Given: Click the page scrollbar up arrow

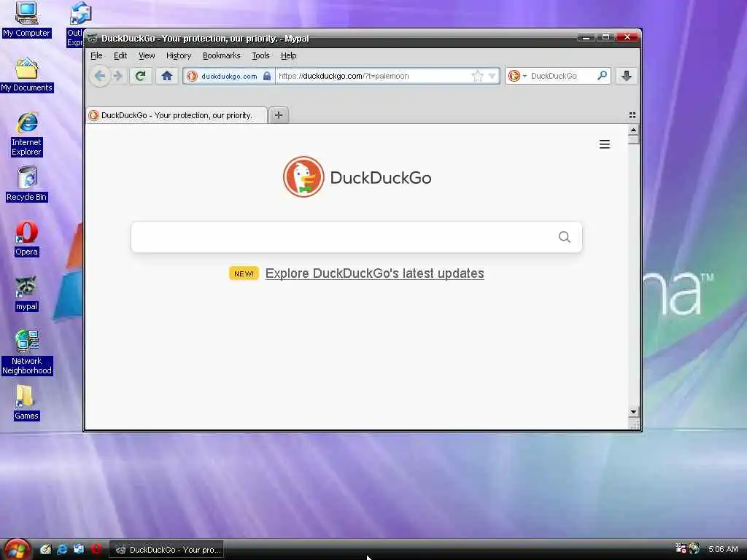Looking at the screenshot, I should point(633,130).
